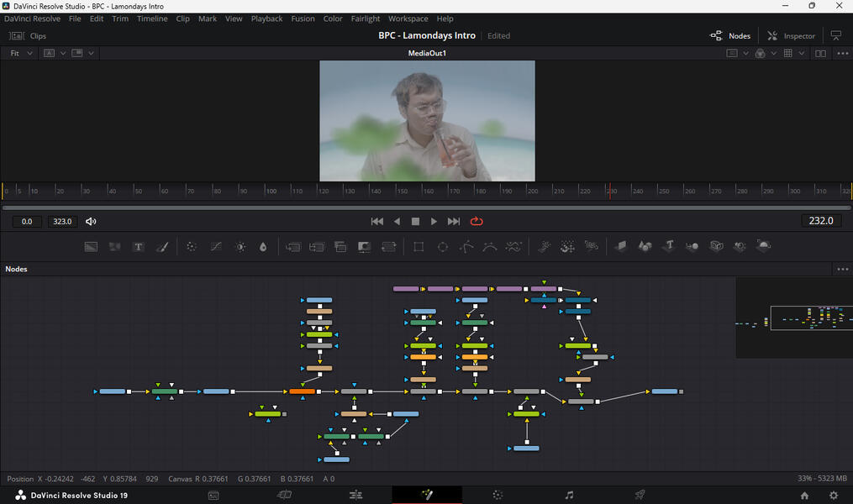Toggle loop playback mode
Viewport: 853px width, 504px height.
pyautogui.click(x=477, y=221)
